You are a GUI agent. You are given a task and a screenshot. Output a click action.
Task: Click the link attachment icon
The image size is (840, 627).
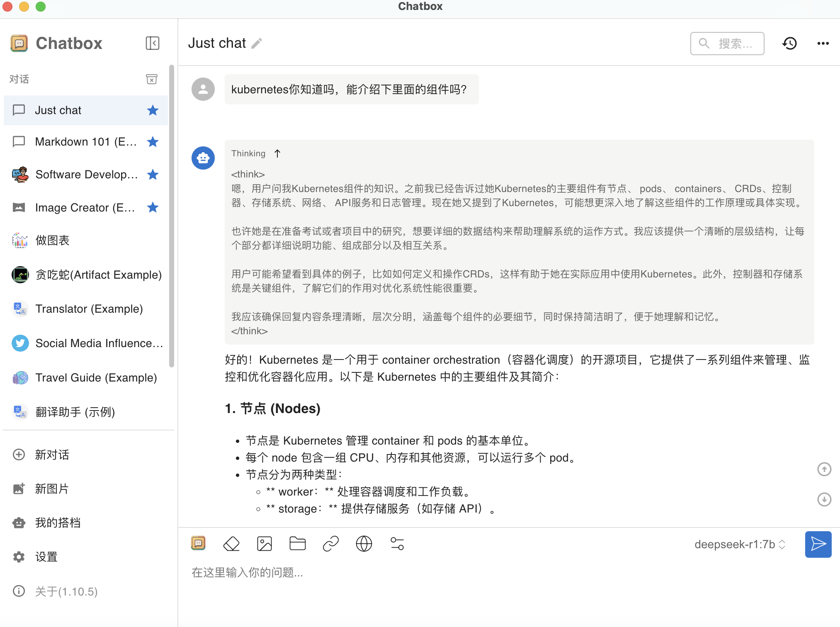click(330, 544)
